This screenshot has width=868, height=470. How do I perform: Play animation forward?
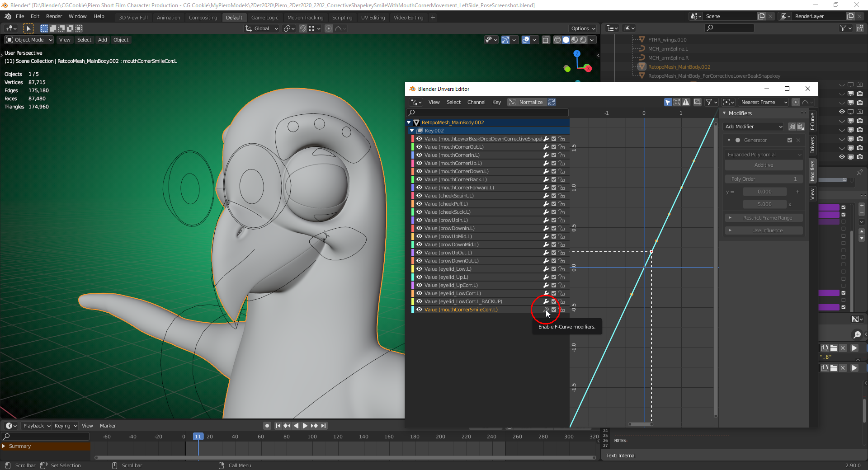pos(305,426)
